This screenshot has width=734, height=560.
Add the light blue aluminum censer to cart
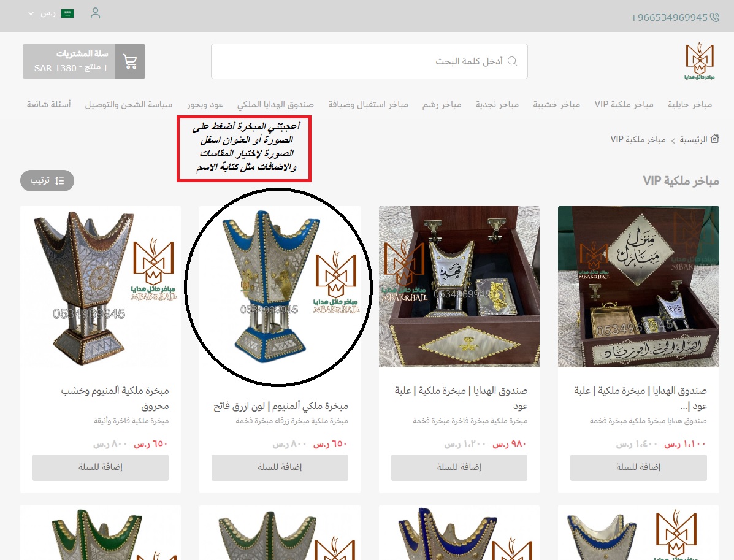pos(280,467)
